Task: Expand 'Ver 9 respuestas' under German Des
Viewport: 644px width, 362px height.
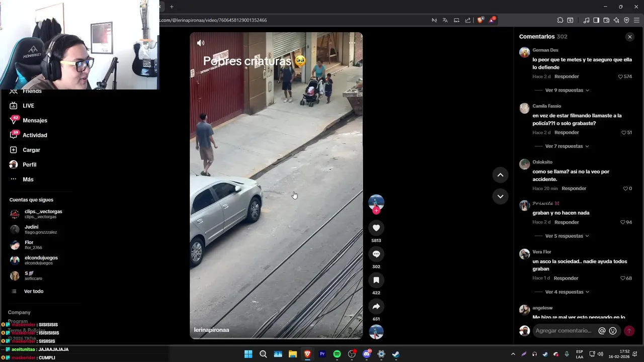Action: 567,90
